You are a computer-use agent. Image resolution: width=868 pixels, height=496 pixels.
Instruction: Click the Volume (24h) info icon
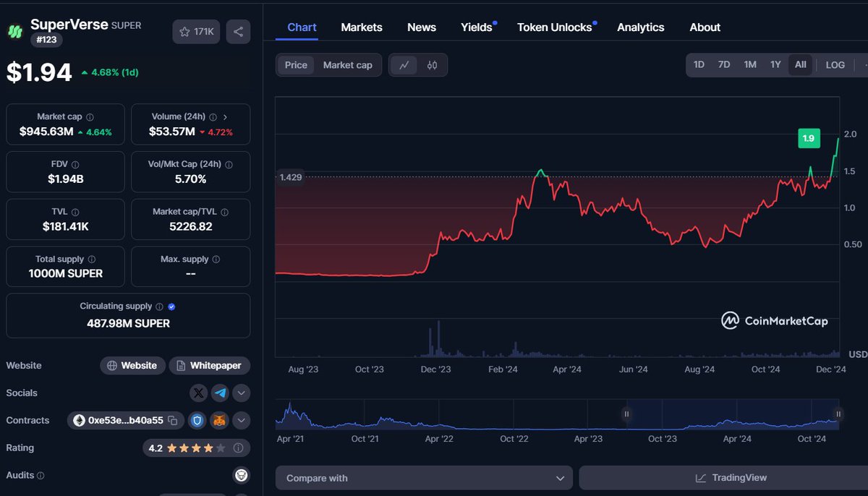click(x=213, y=117)
